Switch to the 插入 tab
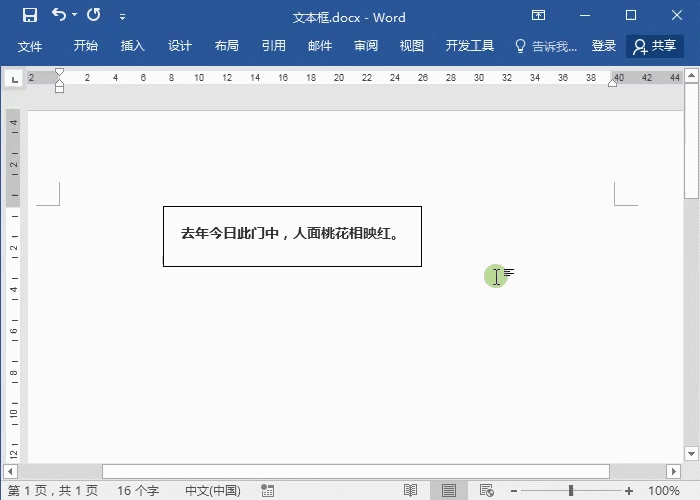The width and height of the screenshot is (700, 500). (x=133, y=46)
